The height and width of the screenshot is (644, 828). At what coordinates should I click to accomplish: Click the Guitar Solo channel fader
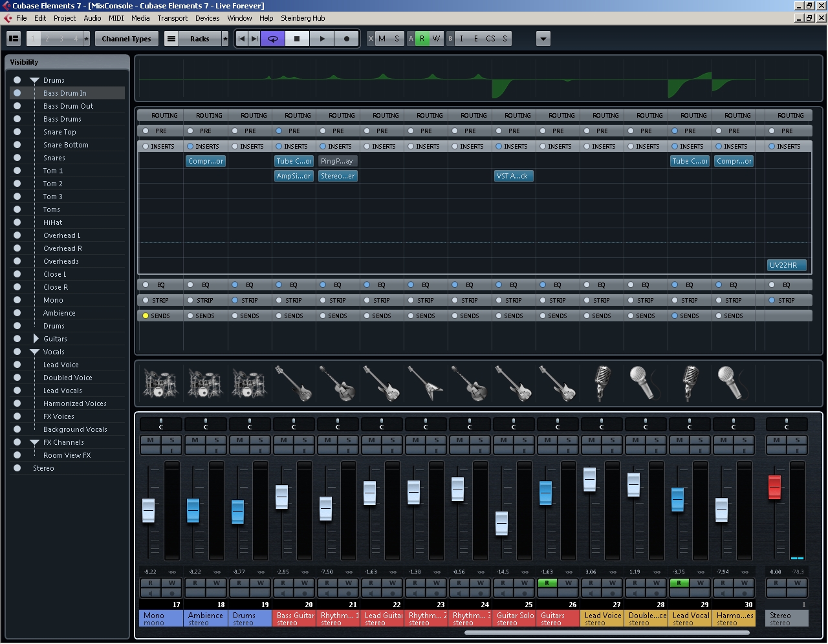coord(501,523)
